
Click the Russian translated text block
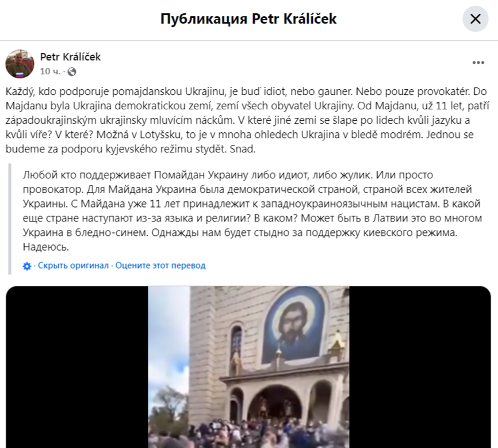click(x=252, y=211)
